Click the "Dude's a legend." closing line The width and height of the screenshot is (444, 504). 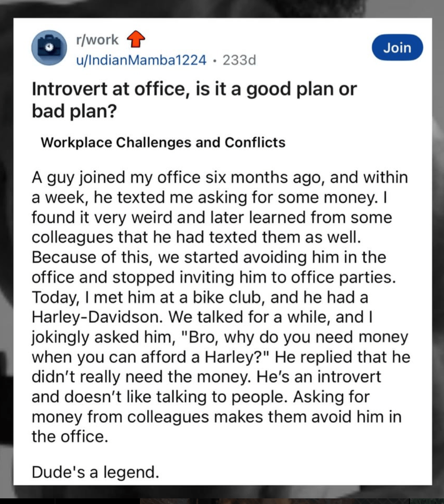[95, 472]
